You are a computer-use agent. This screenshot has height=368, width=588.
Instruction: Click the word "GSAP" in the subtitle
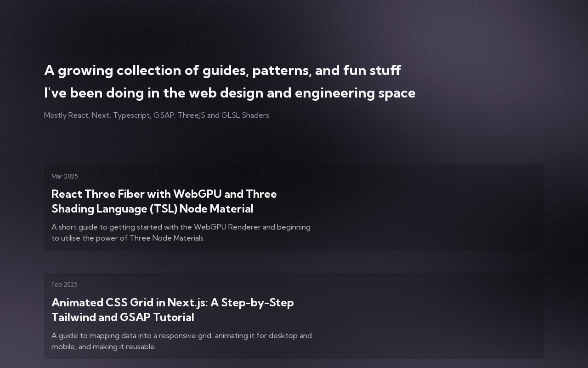pyautogui.click(x=164, y=115)
